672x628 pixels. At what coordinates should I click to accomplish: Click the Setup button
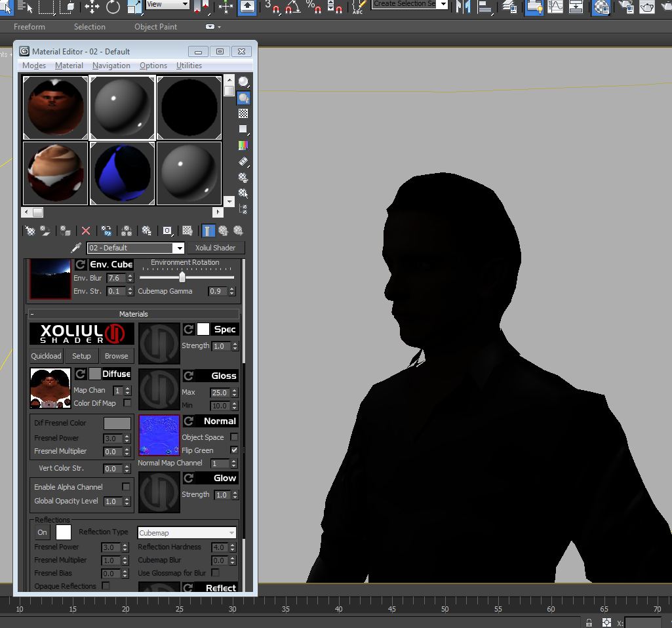[x=81, y=356]
